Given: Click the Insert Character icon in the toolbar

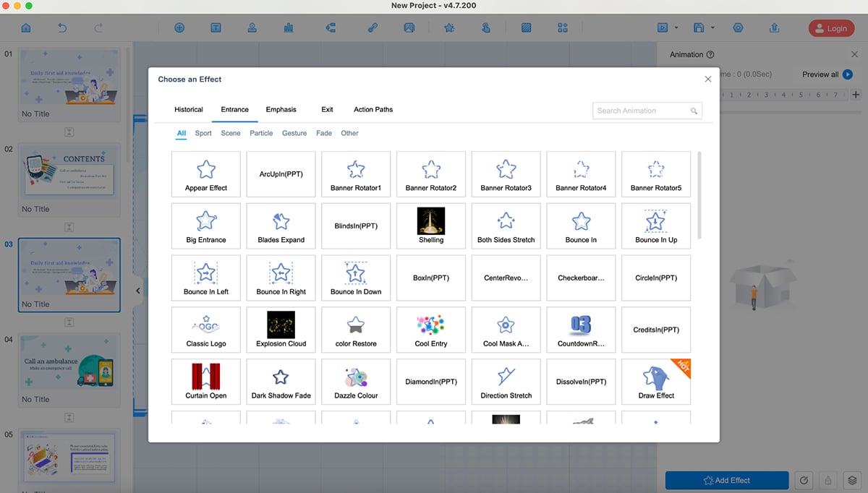Looking at the screenshot, I should (x=252, y=27).
